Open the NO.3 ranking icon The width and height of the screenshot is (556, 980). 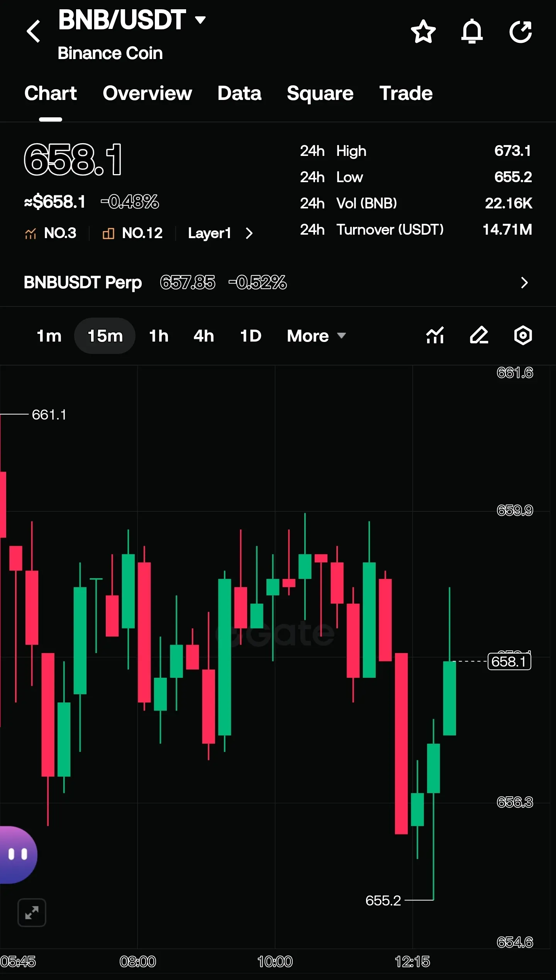pyautogui.click(x=31, y=233)
